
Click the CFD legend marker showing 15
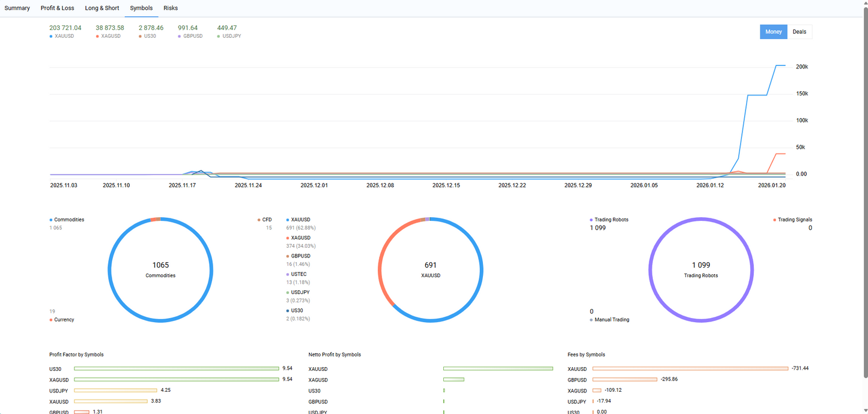point(258,220)
